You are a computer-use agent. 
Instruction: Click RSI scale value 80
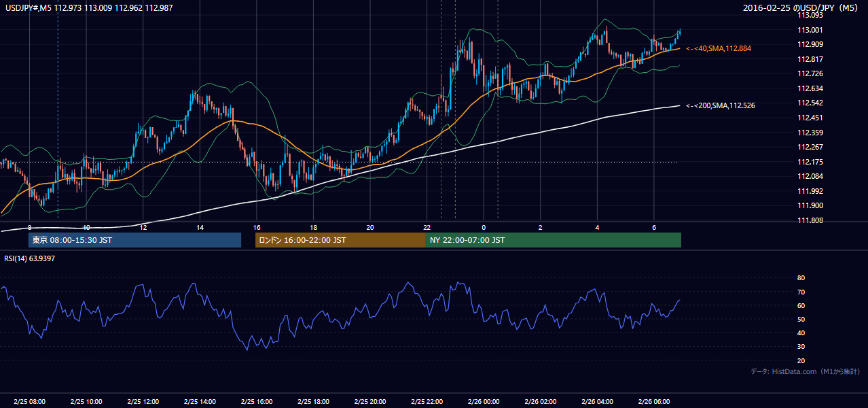pyautogui.click(x=801, y=278)
